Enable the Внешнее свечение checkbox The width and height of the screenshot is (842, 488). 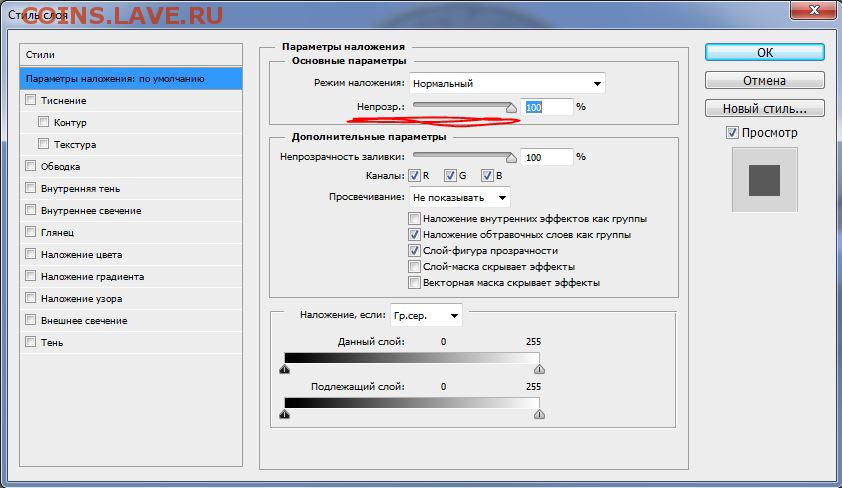31,320
